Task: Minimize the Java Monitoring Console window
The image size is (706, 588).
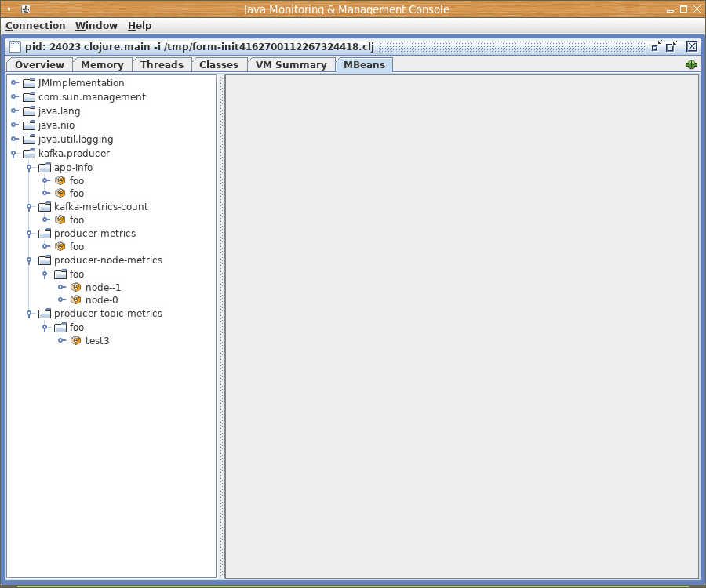Action: (x=671, y=9)
